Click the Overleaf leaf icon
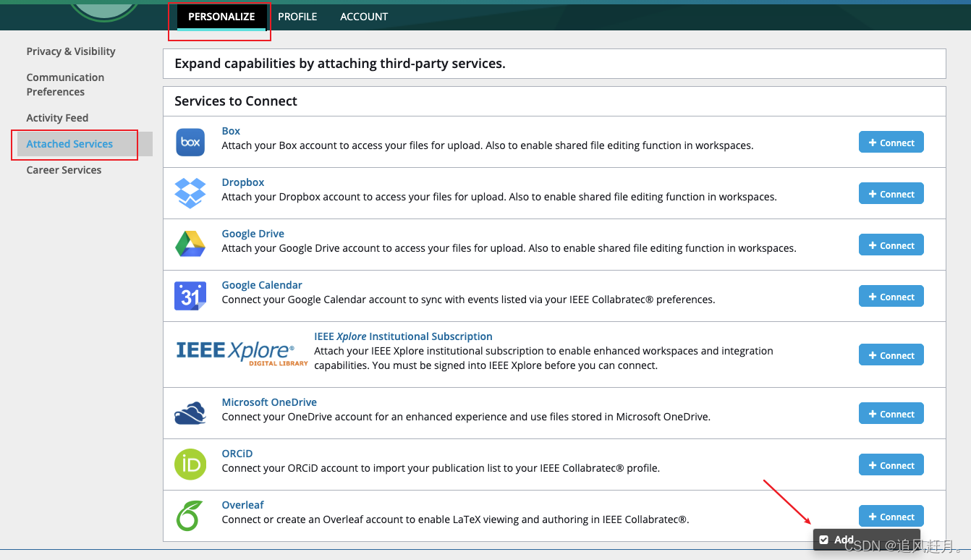971x560 pixels. coord(190,516)
